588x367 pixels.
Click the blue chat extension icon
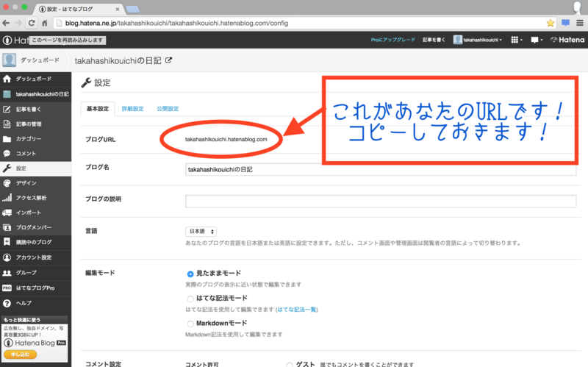coord(565,23)
